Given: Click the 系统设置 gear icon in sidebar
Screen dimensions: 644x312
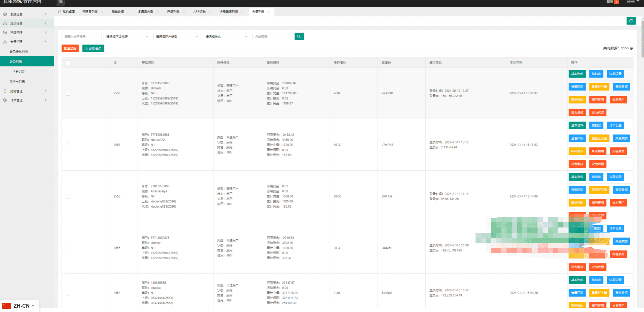Looking at the screenshot, I should [x=5, y=14].
